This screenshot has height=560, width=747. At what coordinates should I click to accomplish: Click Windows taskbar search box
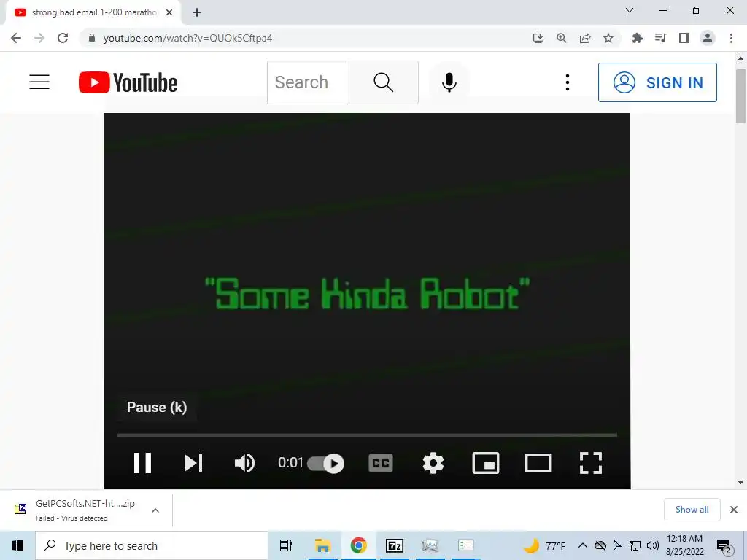tap(152, 545)
